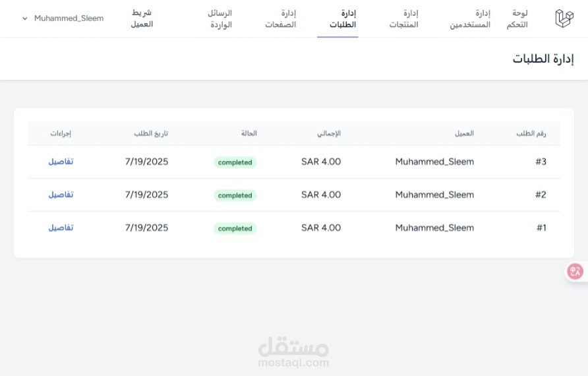Open الرسائل الواردة inbox tab

pos(220,18)
